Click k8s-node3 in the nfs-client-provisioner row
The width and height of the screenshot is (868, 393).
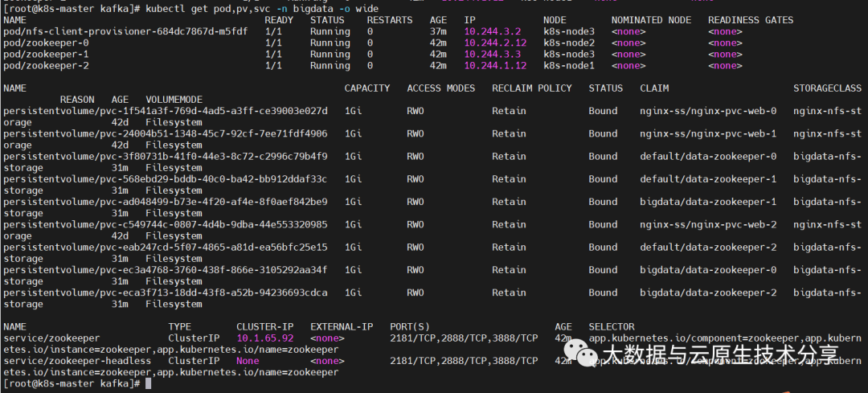(x=569, y=31)
